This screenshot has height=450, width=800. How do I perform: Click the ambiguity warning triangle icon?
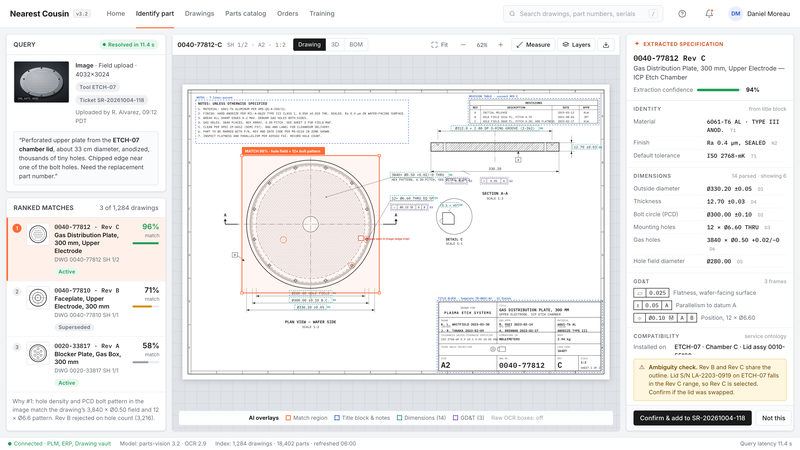[642, 367]
